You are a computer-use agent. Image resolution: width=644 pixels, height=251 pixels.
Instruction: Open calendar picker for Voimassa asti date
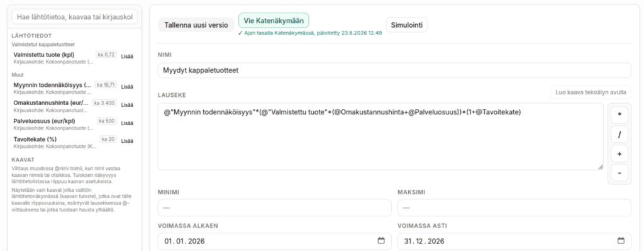621,241
